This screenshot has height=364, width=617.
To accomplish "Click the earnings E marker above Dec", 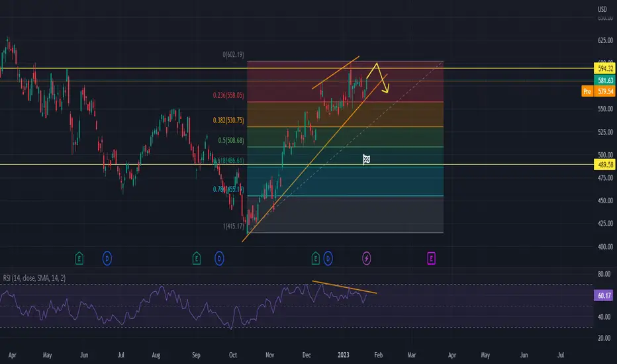I will (315, 259).
